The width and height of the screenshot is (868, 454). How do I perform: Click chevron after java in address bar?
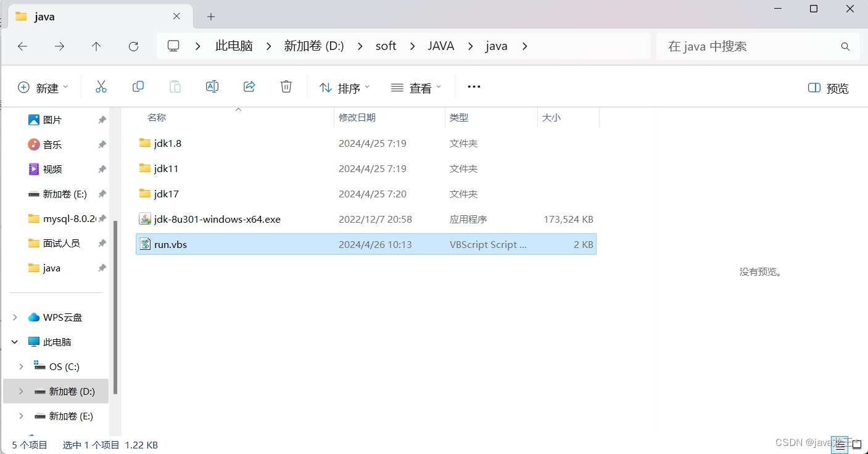tap(525, 46)
